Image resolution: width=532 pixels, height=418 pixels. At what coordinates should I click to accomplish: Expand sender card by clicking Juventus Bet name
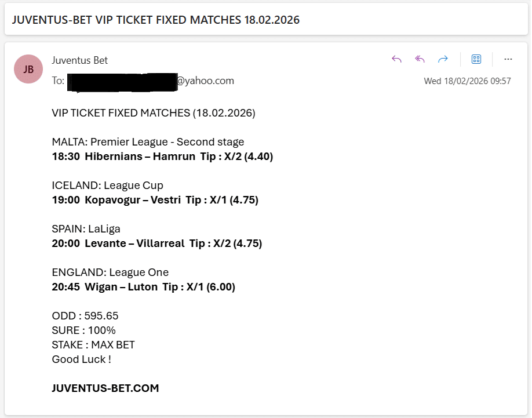[80, 60]
